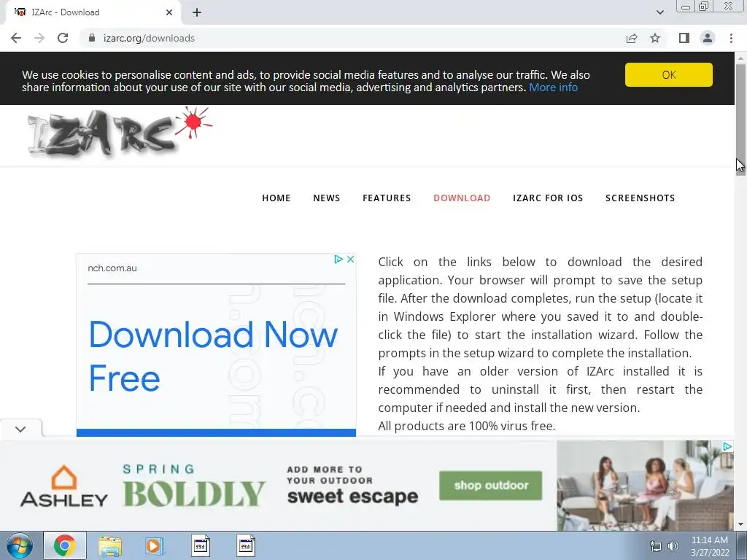Viewport: 747px width, 560px height.
Task: Close the nch.com.au ad
Action: [x=350, y=259]
